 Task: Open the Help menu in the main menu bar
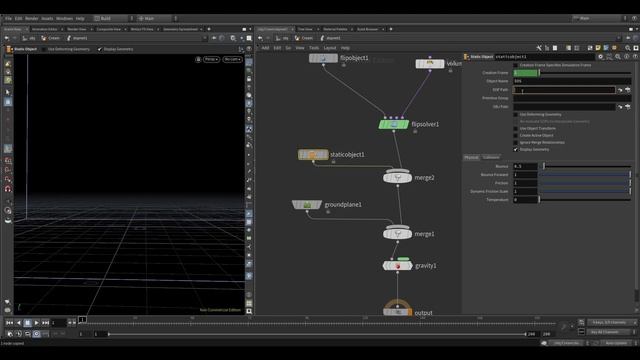coord(80,18)
